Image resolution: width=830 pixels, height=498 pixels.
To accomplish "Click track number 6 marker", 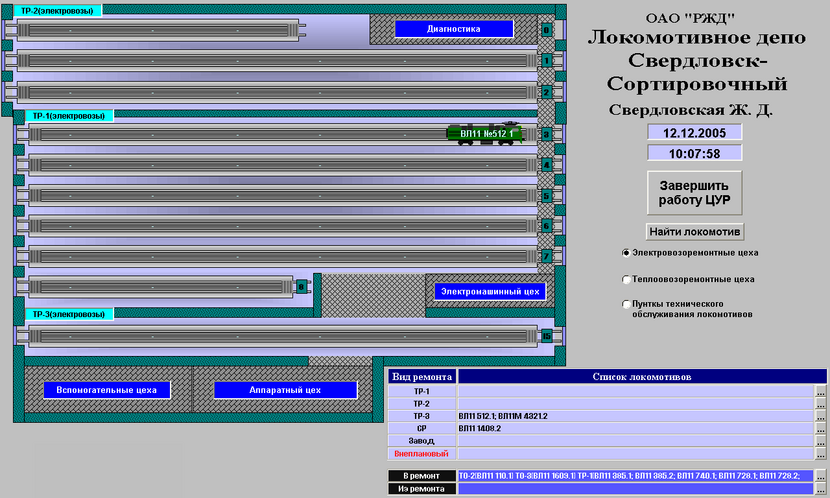I will point(546,226).
